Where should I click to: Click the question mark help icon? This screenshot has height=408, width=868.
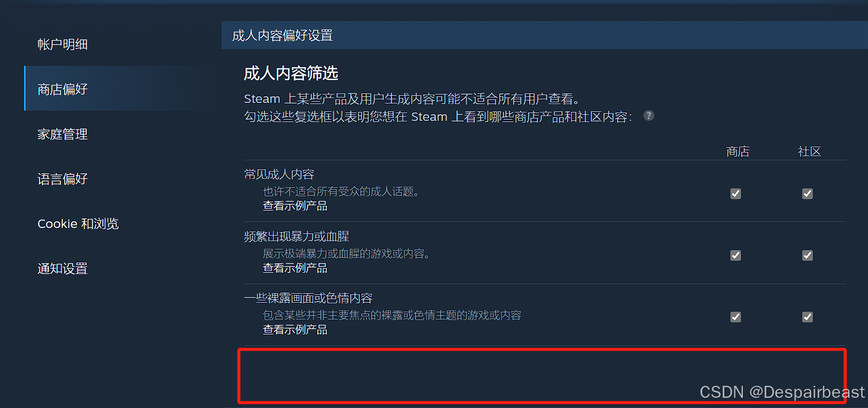click(x=649, y=115)
